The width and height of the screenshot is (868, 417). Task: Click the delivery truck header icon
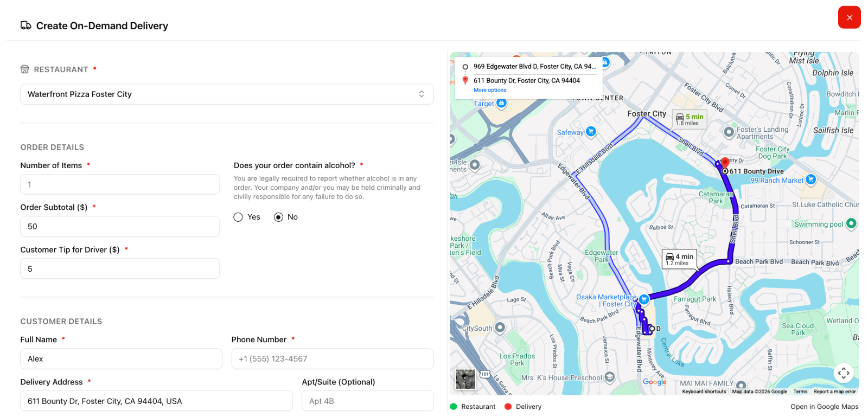pos(25,25)
